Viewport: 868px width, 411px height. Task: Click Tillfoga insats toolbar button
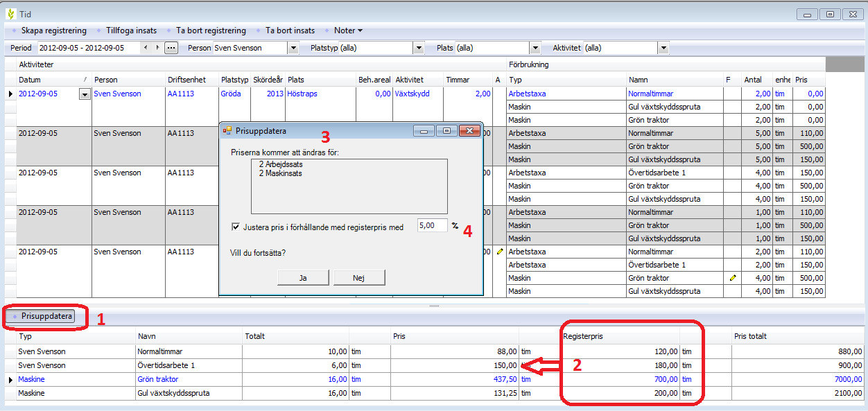click(x=131, y=30)
